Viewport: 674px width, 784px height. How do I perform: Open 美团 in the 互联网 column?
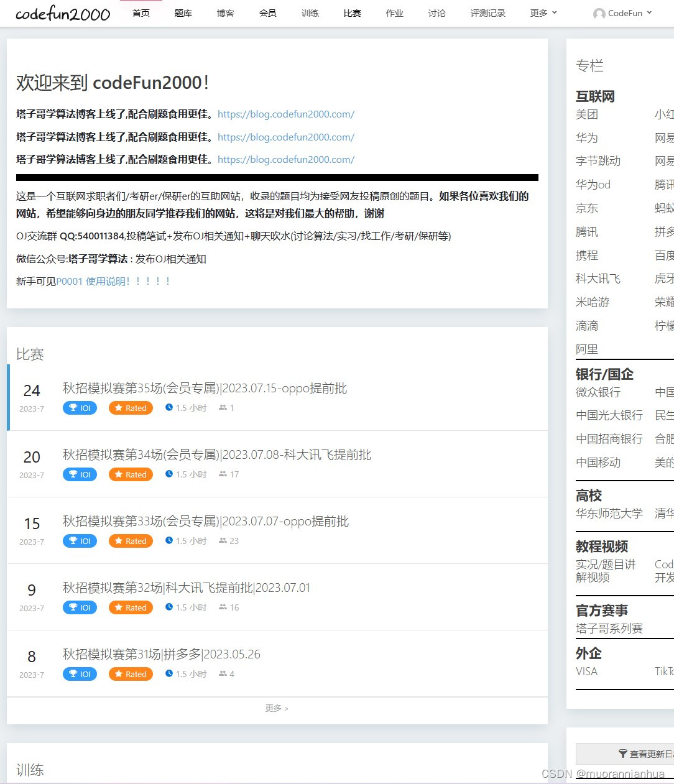tap(587, 114)
